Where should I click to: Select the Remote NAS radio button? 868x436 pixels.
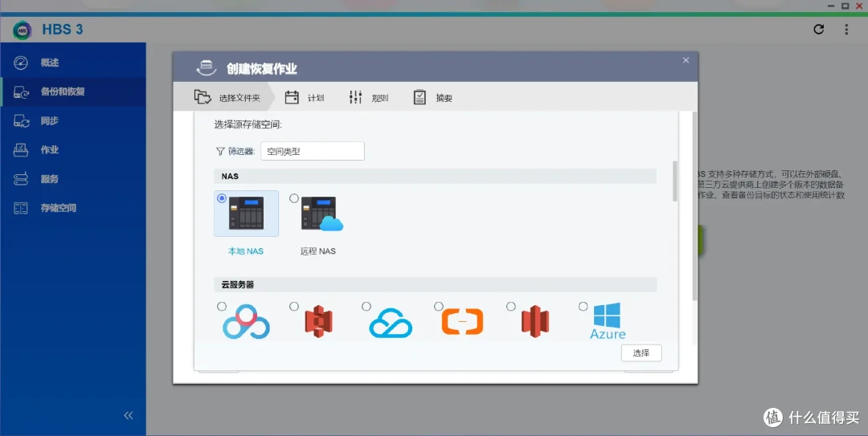point(294,198)
